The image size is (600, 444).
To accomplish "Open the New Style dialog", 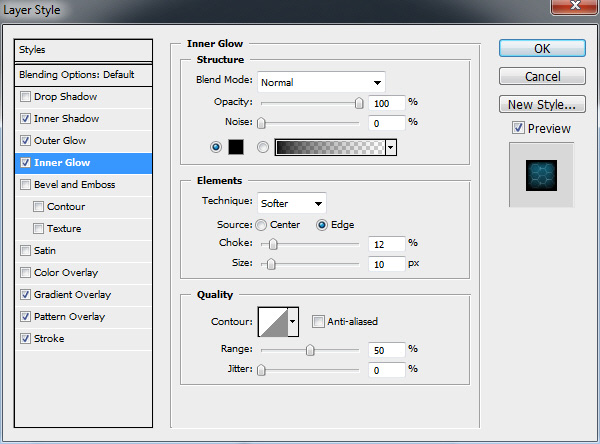I will [x=542, y=104].
